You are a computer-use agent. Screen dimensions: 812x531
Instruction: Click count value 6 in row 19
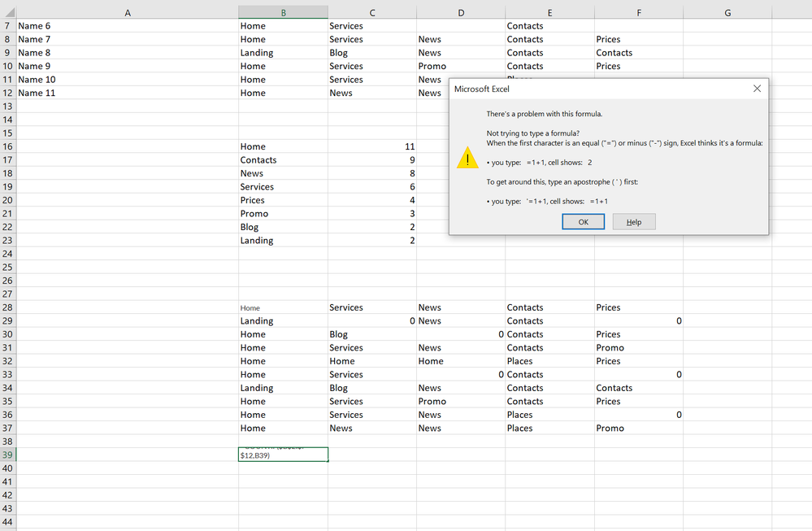(372, 187)
